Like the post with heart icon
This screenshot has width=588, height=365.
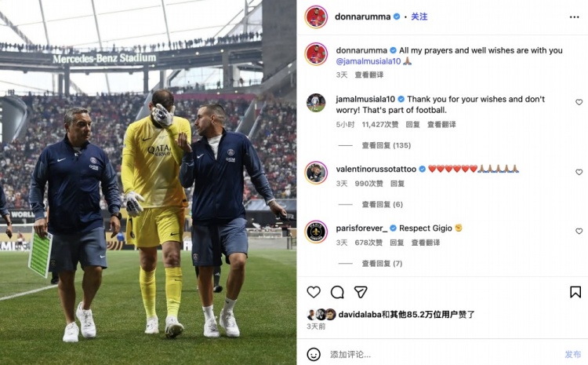pyautogui.click(x=314, y=292)
